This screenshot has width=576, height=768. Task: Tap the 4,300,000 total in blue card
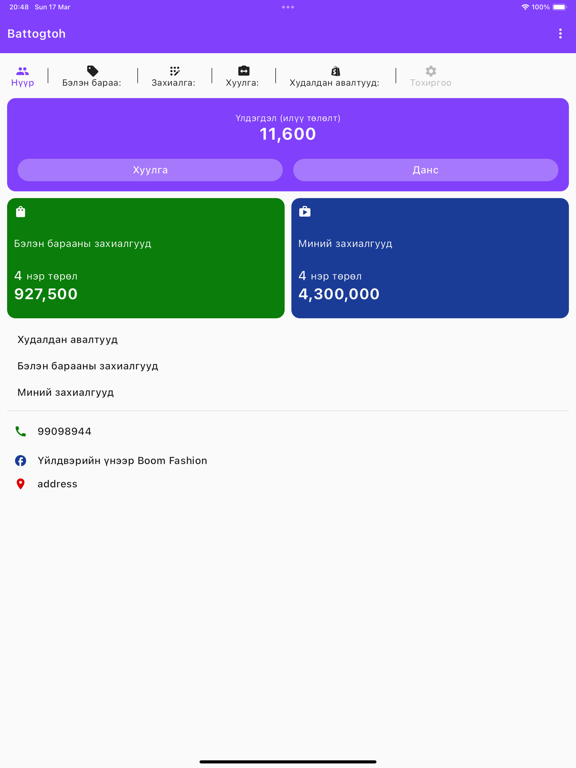(x=339, y=294)
